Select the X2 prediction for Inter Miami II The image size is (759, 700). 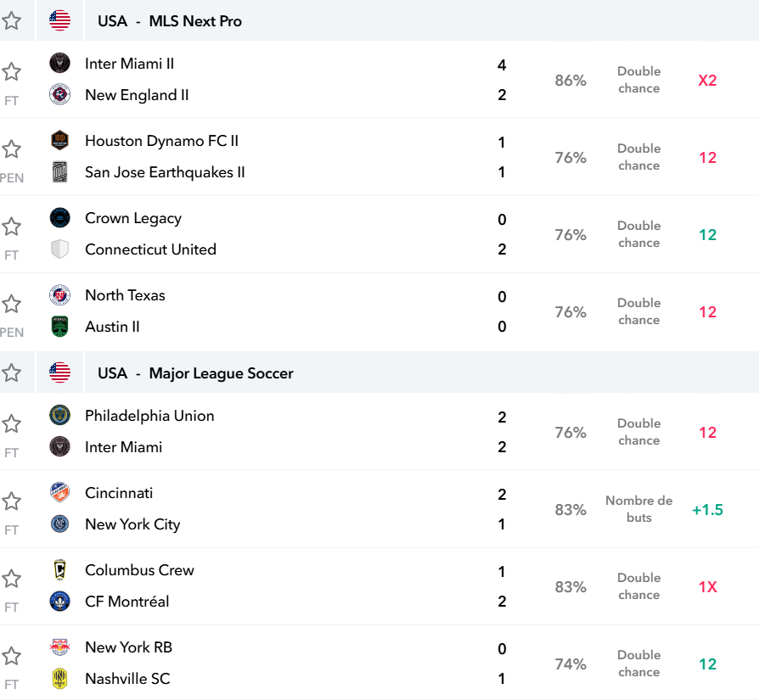point(707,81)
